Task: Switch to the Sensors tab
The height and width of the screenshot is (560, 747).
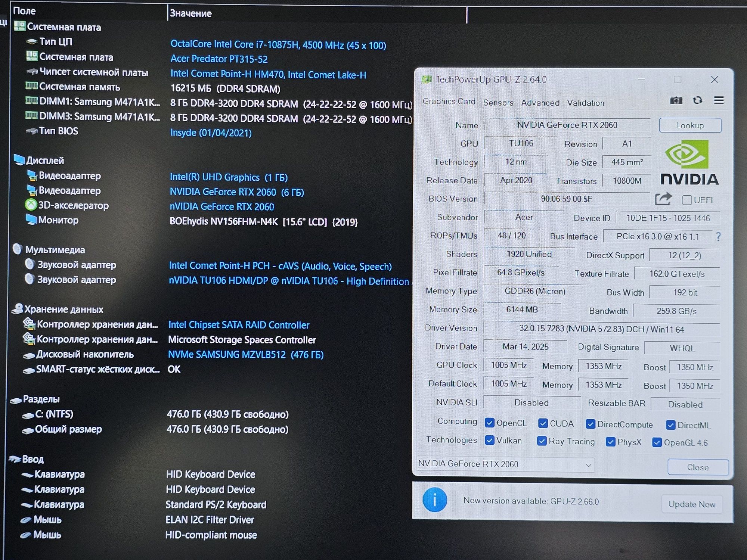Action: click(x=498, y=102)
